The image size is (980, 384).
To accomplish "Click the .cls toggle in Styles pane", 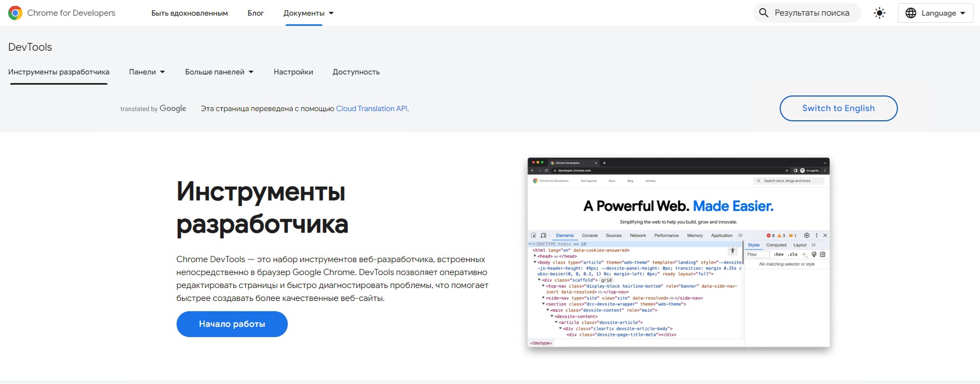I will (x=793, y=255).
